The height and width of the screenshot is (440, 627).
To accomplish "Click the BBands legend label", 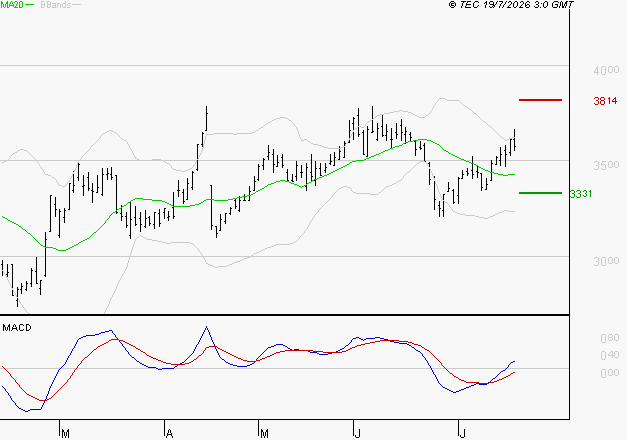I will [x=56, y=5].
